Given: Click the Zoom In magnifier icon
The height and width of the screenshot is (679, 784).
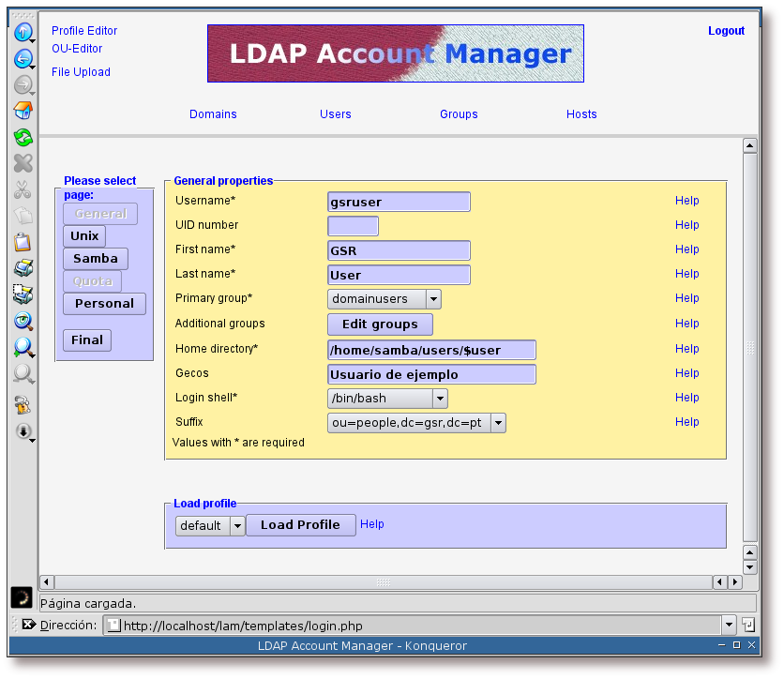Looking at the screenshot, I should [23, 347].
